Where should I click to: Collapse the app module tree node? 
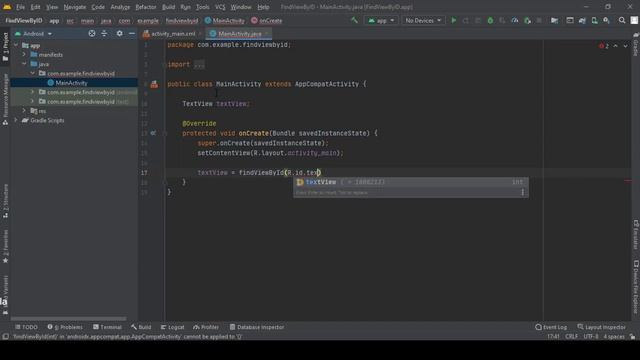tap(16, 45)
